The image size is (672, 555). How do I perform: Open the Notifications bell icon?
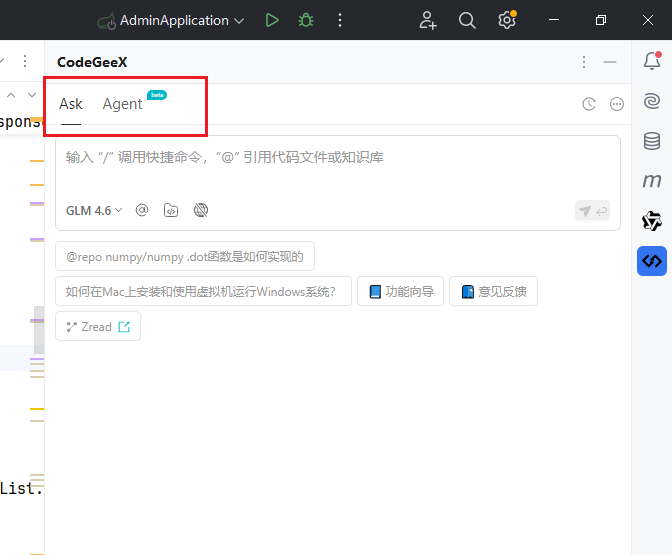tap(652, 61)
